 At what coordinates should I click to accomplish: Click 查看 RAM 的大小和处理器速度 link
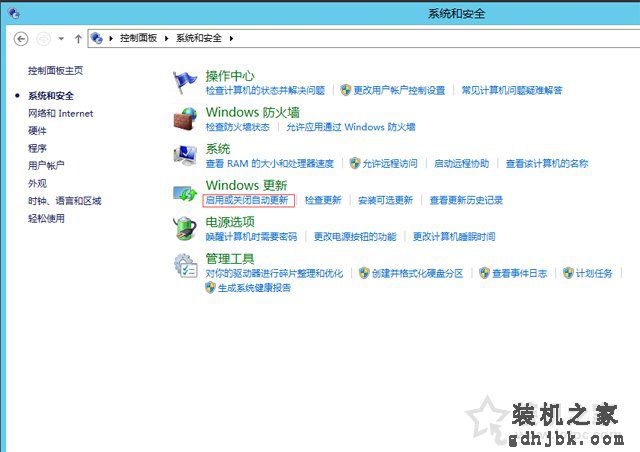pos(270,164)
